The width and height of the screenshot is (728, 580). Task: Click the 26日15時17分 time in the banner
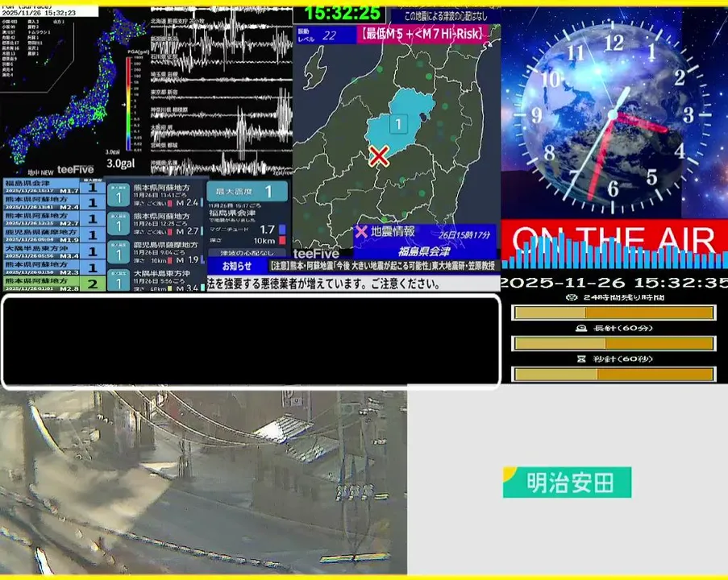click(464, 234)
